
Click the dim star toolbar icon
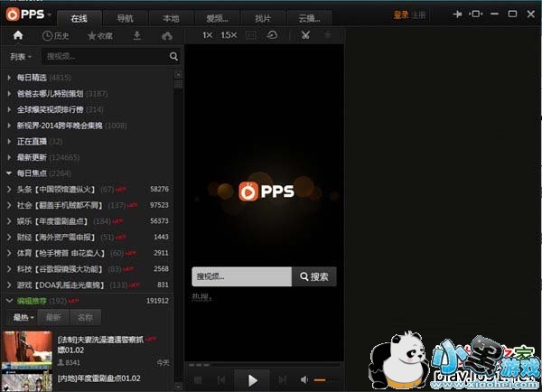328,34
